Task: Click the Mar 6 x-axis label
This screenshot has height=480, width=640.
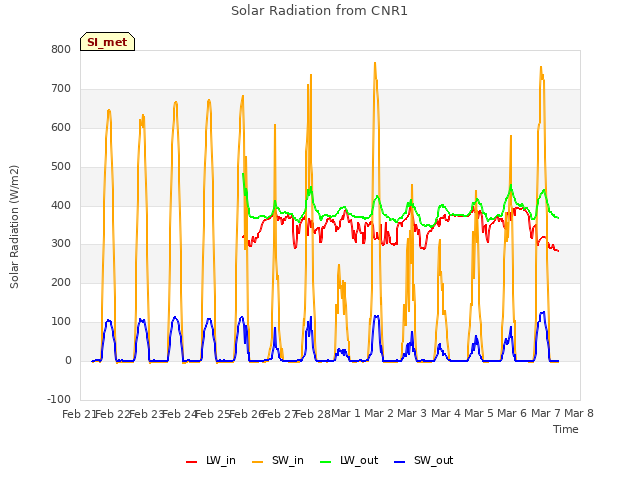Action: (x=512, y=413)
